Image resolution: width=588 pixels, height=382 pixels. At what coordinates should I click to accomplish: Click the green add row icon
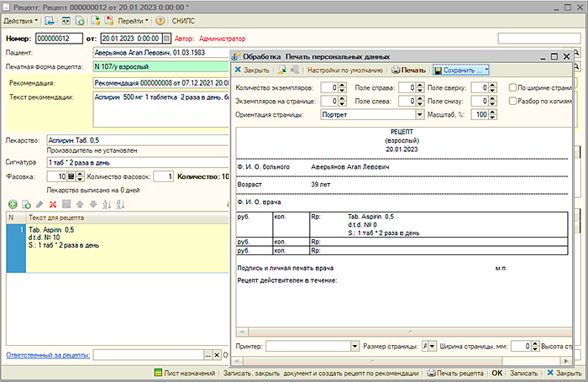pyautogui.click(x=12, y=204)
